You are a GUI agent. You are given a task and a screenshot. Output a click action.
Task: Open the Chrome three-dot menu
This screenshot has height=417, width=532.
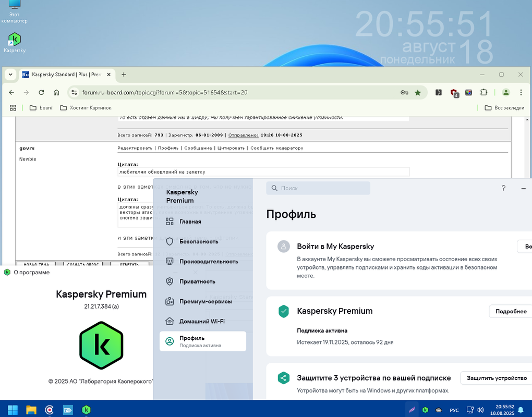[521, 92]
